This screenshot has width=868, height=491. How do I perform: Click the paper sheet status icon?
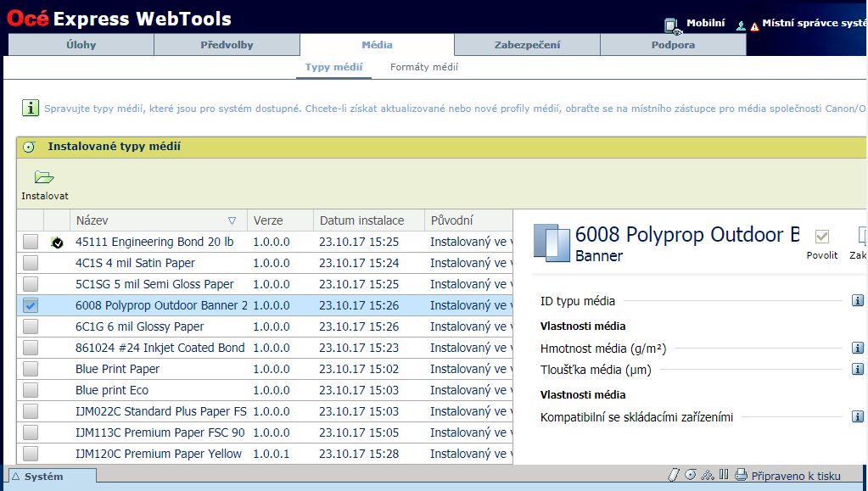coord(673,475)
